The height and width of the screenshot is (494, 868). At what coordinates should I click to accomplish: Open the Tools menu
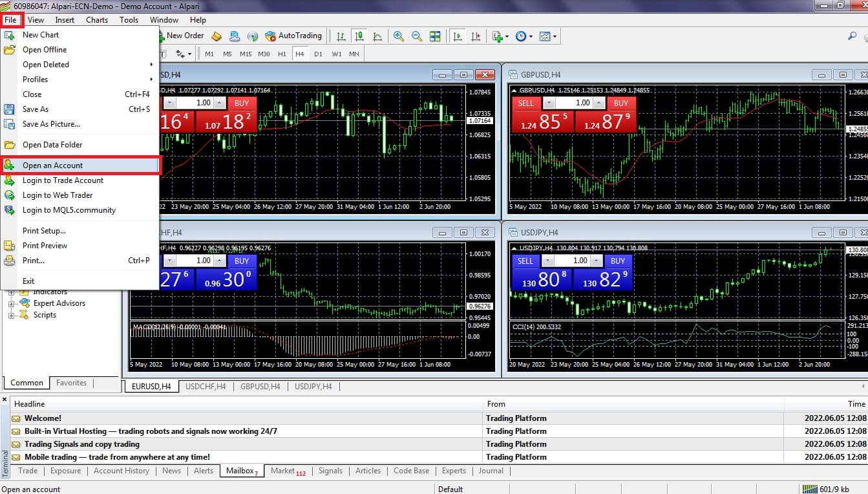coord(129,19)
